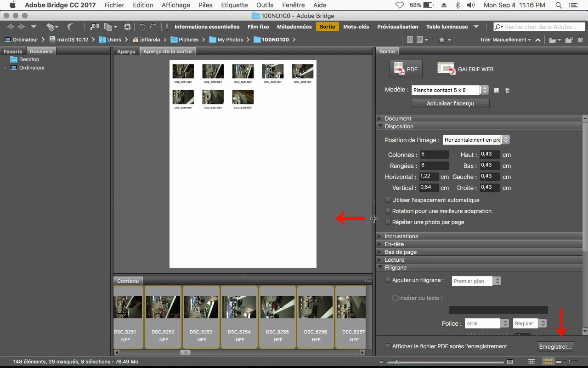Click the smaller thumbnail size icon
Viewport: 588px width, 368px height.
[x=382, y=362]
